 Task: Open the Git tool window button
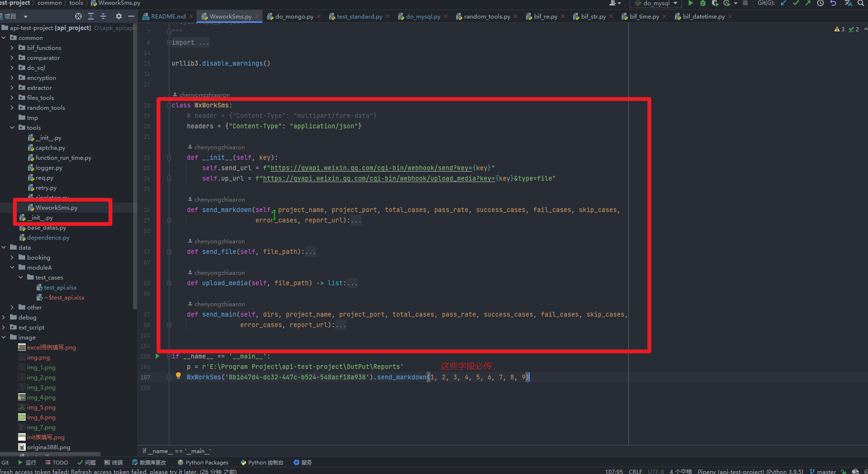5,463
